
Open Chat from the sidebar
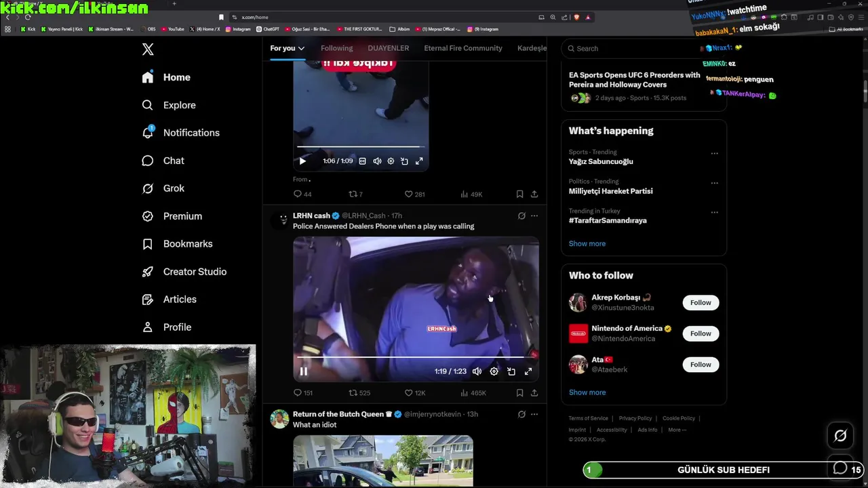[x=163, y=161]
